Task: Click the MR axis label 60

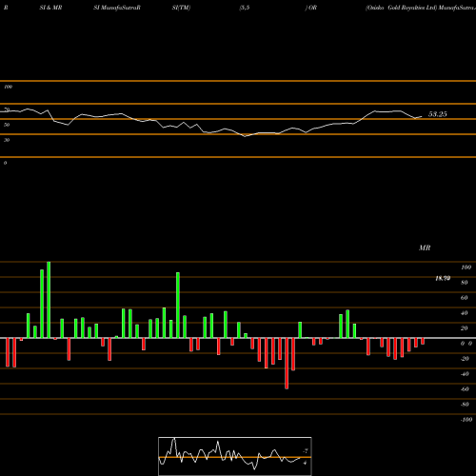Action: [x=465, y=298]
